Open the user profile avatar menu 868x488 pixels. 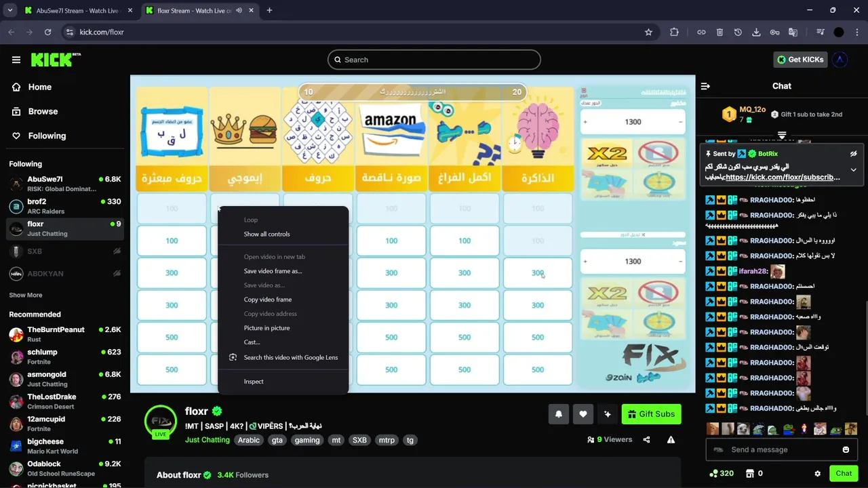pyautogui.click(x=840, y=60)
